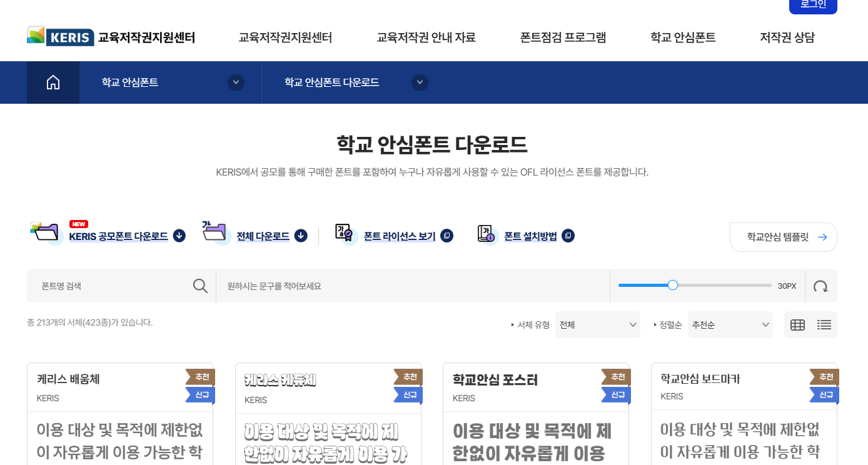868x465 pixels.
Task: Click the arrow in 학교안심 템플릿 button
Action: 822,237
